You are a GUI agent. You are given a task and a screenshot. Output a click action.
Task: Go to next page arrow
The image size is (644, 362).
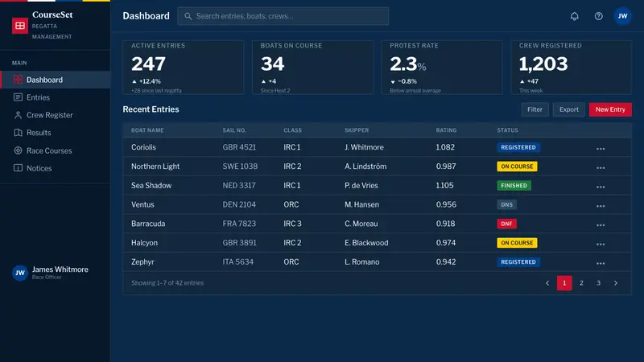615,283
